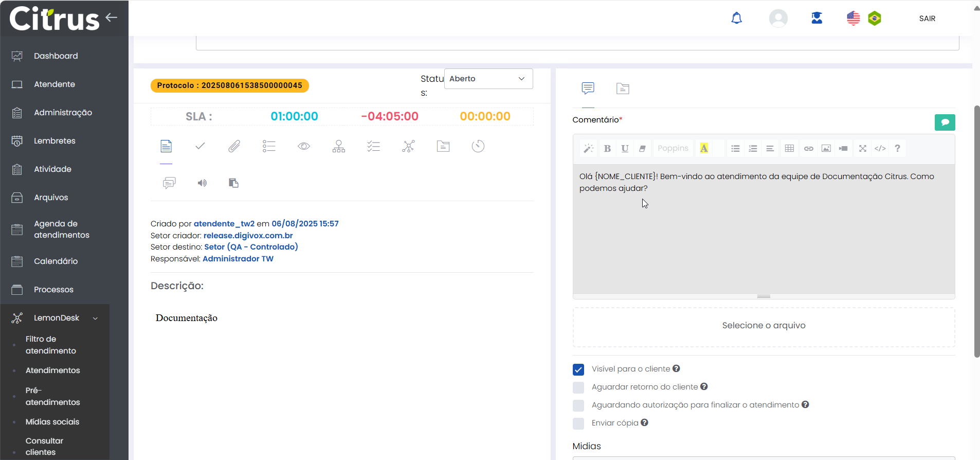Image resolution: width=980 pixels, height=460 pixels.
Task: Open the Poppins font family dropdown
Action: (x=673, y=149)
